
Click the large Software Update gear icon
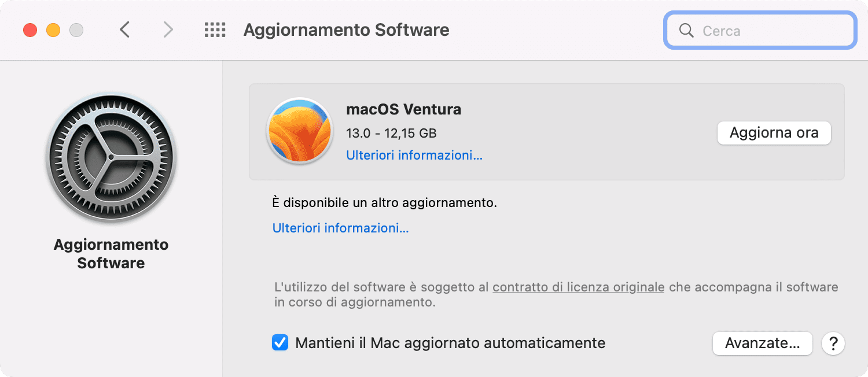tap(111, 158)
